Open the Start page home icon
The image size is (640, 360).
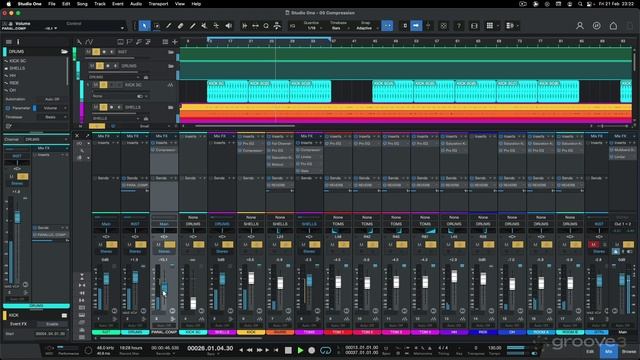click(x=613, y=26)
